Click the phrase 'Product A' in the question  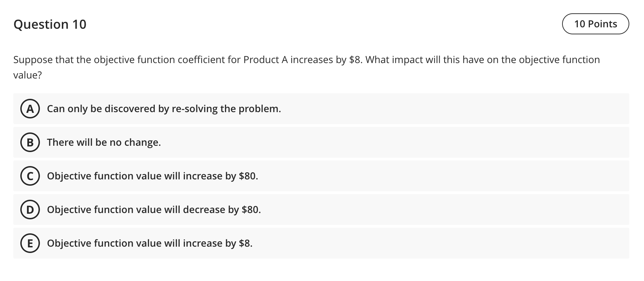coord(265,60)
